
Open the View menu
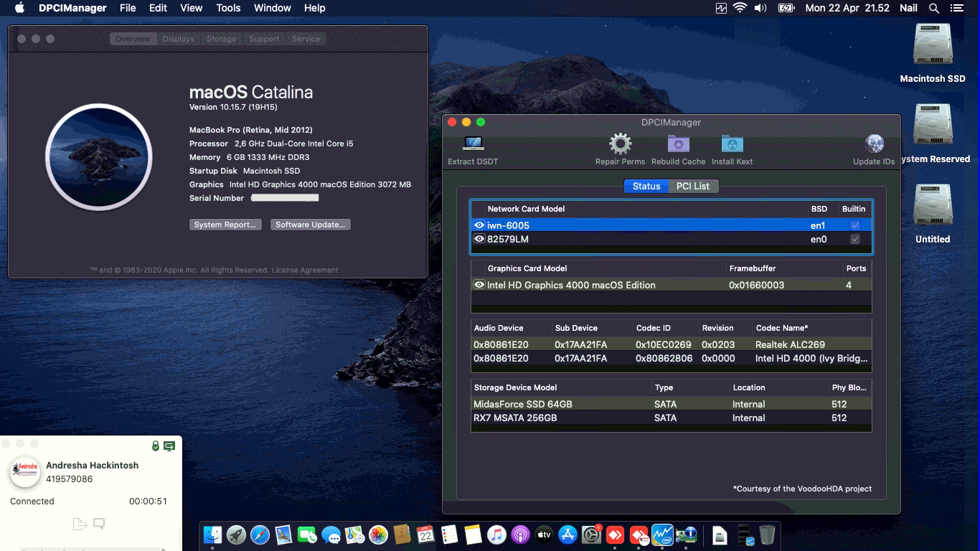pos(191,8)
